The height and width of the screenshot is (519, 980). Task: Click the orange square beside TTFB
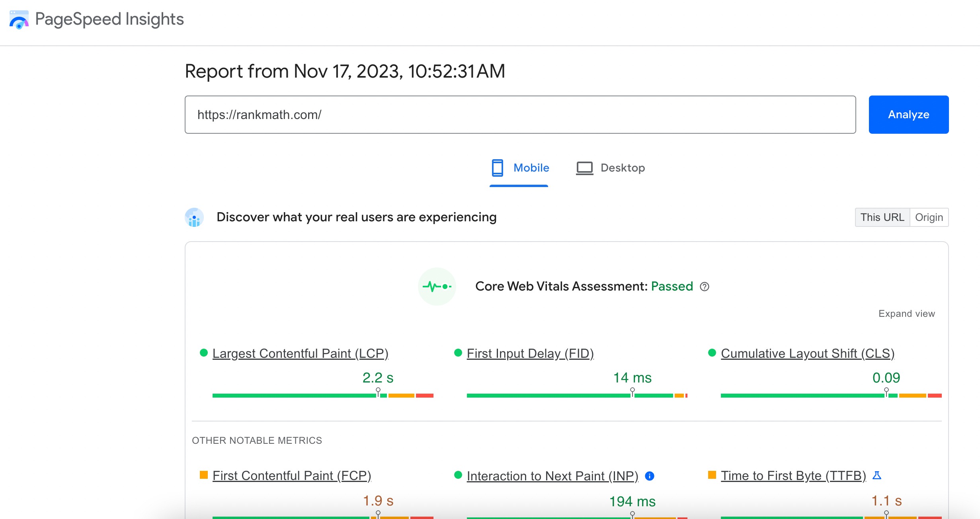tap(712, 475)
